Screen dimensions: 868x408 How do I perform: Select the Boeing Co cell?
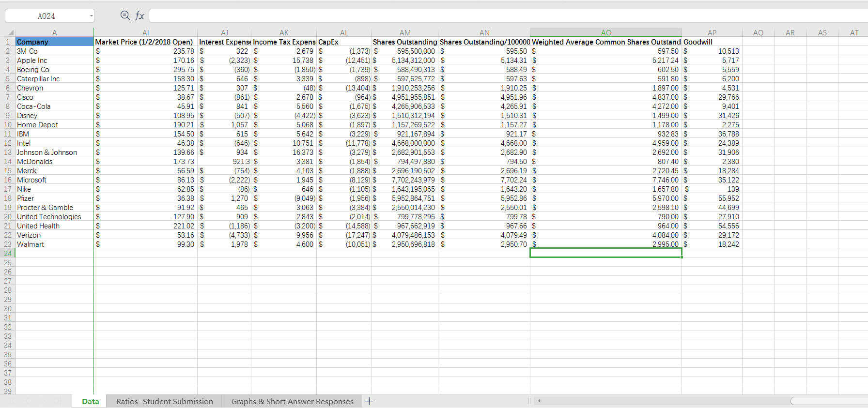point(54,70)
